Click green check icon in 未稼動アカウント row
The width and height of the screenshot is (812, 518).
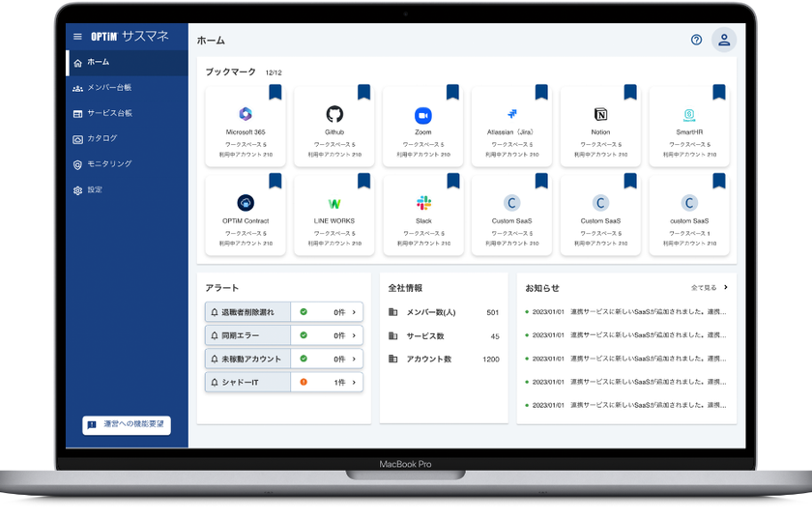tap(304, 359)
